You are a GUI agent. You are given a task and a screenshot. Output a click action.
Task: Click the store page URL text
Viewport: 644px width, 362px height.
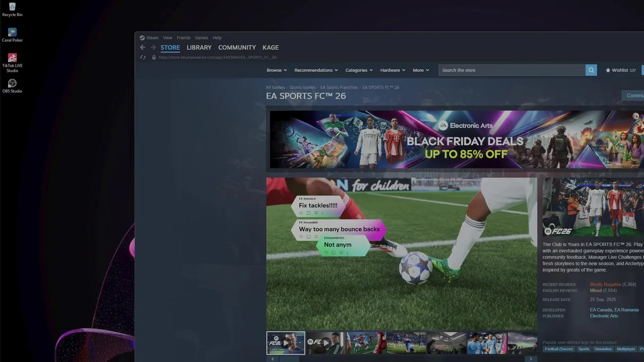[218, 57]
